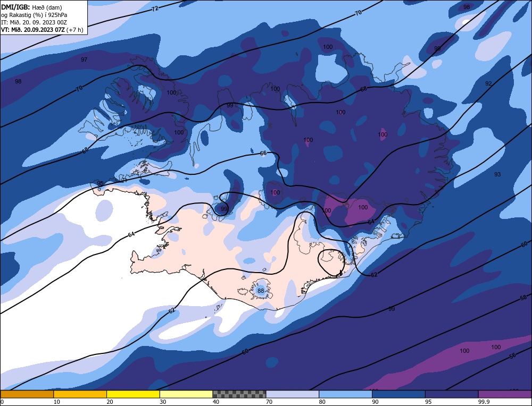Screen dimensions: 532x406
Task: Click the contour label '72'
Action: click(x=155, y=9)
